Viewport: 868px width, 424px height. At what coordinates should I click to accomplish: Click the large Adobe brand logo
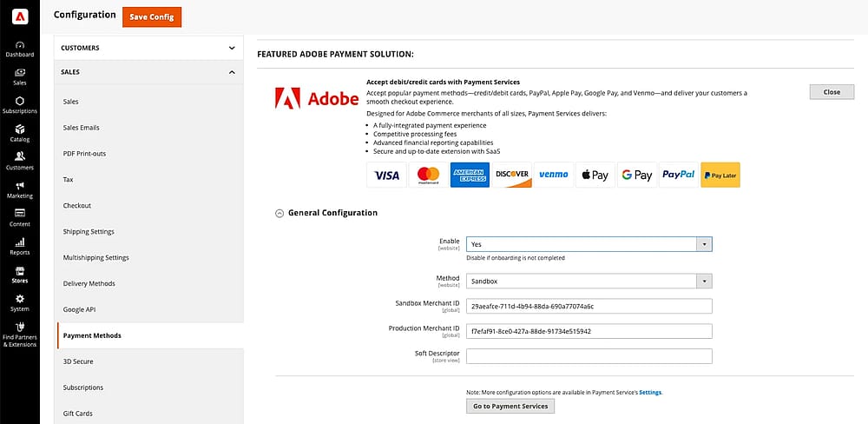pyautogui.click(x=317, y=99)
